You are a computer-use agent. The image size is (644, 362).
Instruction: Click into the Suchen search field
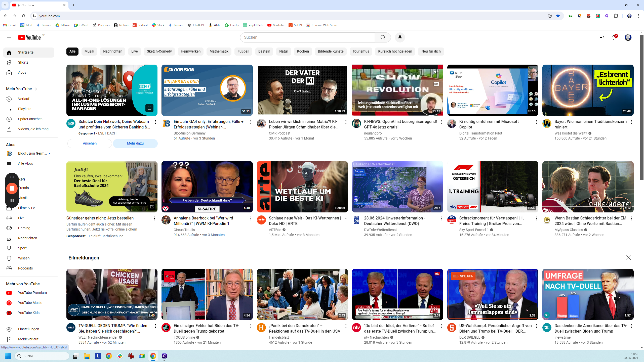307,37
